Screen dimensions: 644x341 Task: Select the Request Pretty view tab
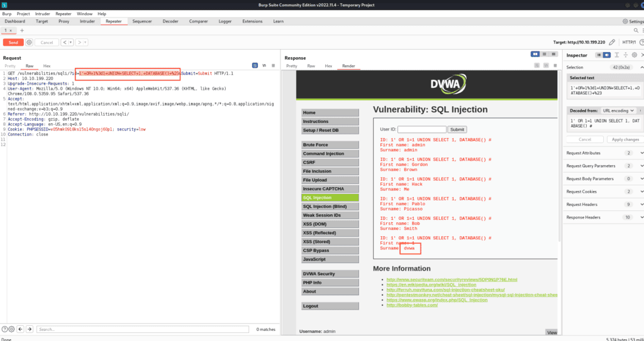[10, 66]
